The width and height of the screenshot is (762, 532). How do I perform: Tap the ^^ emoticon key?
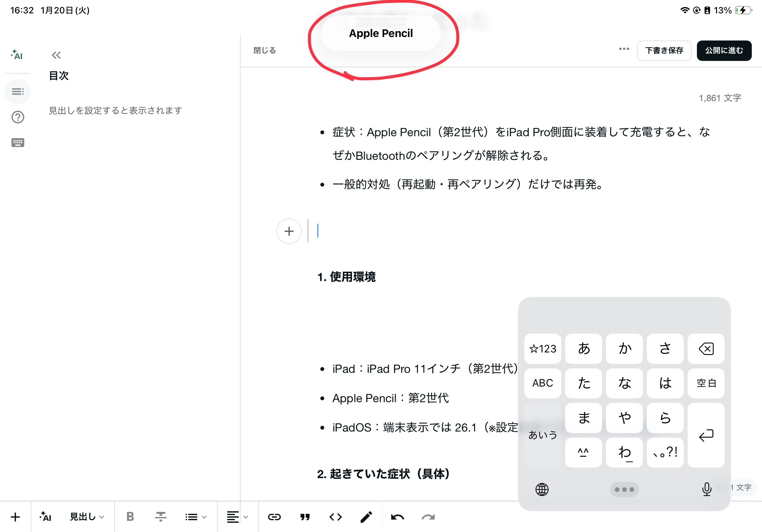click(583, 452)
